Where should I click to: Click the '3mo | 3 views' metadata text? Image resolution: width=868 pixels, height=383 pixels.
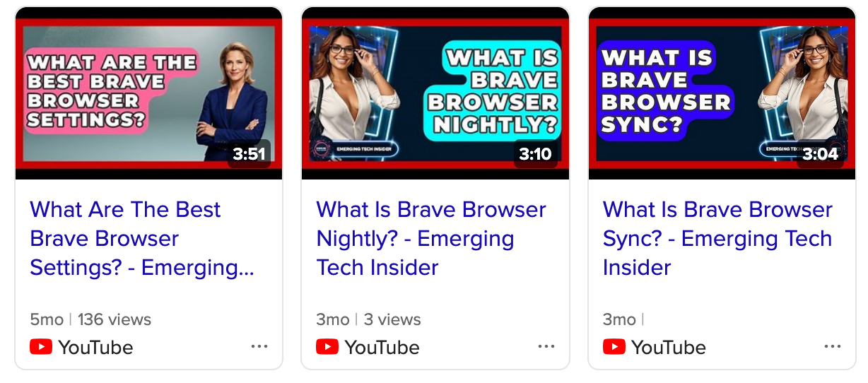pos(368,319)
